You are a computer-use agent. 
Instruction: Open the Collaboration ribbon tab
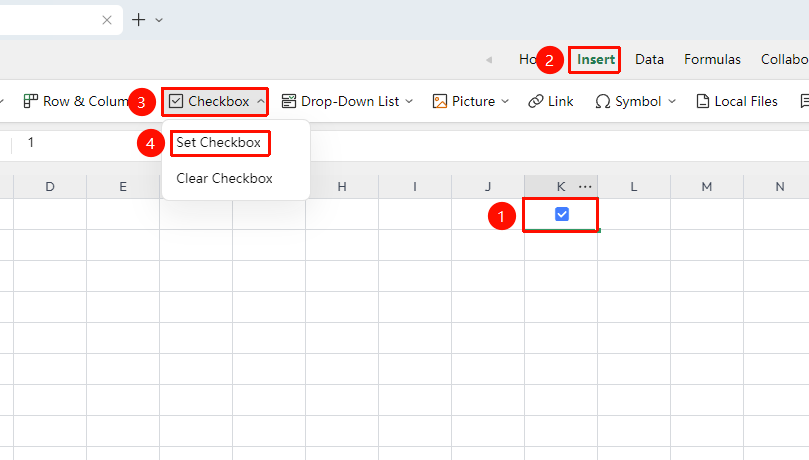click(784, 59)
